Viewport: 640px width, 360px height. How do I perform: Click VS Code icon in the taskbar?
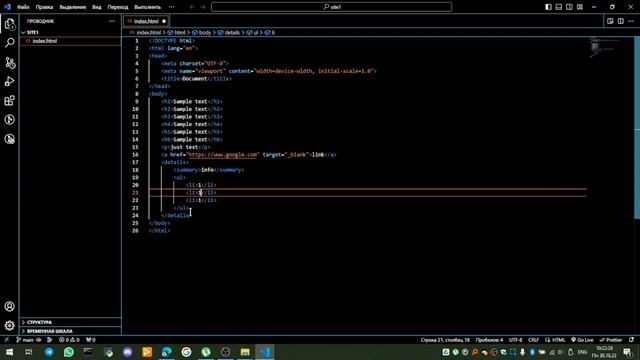[x=264, y=352]
